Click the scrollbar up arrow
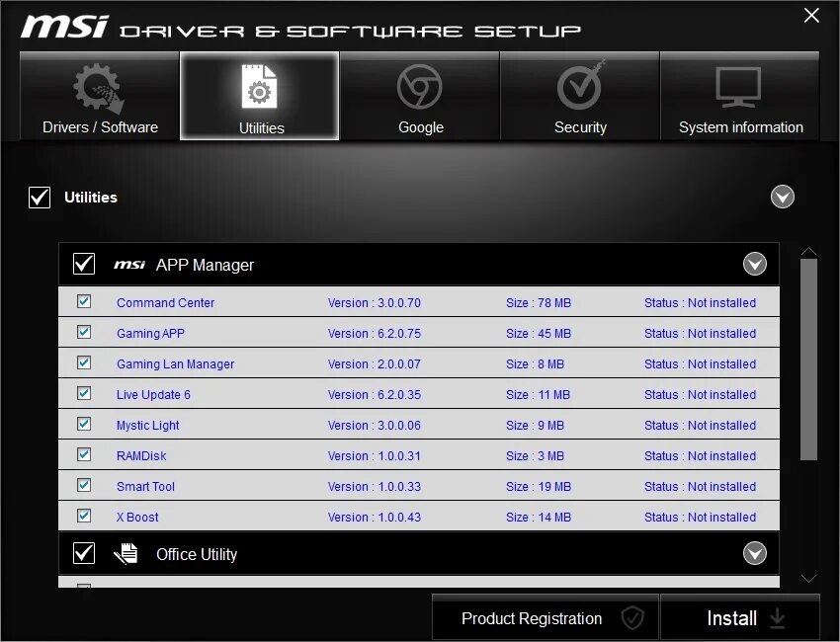This screenshot has height=642, width=840. coord(808,251)
